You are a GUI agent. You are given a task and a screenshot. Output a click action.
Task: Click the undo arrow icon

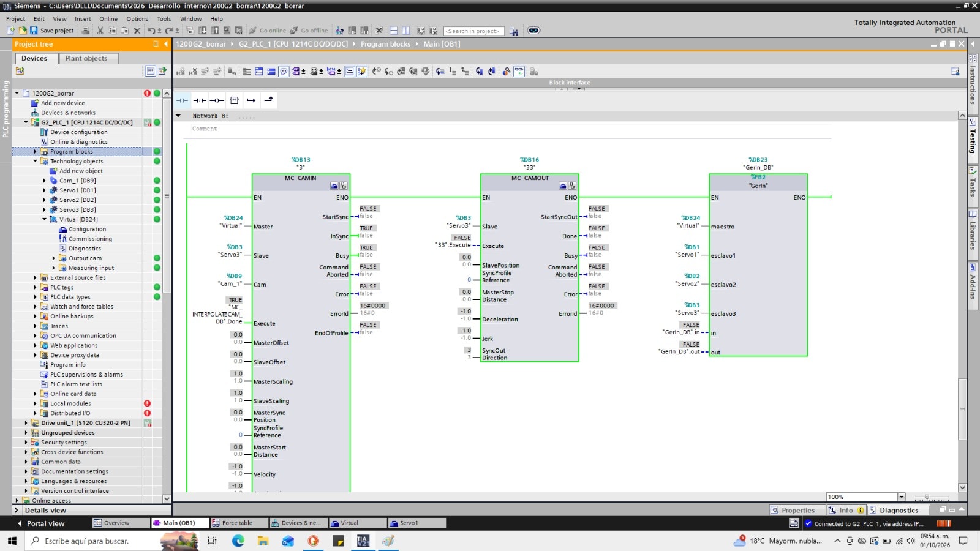point(151,31)
